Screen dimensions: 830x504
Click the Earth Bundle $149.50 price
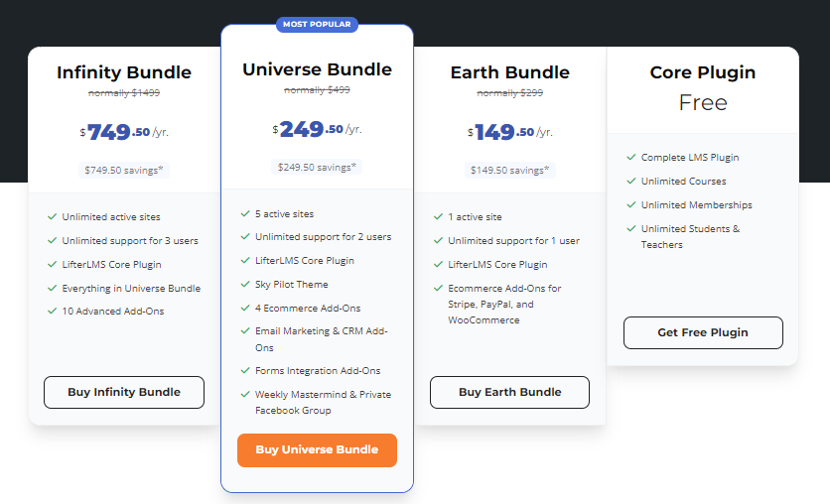509,131
